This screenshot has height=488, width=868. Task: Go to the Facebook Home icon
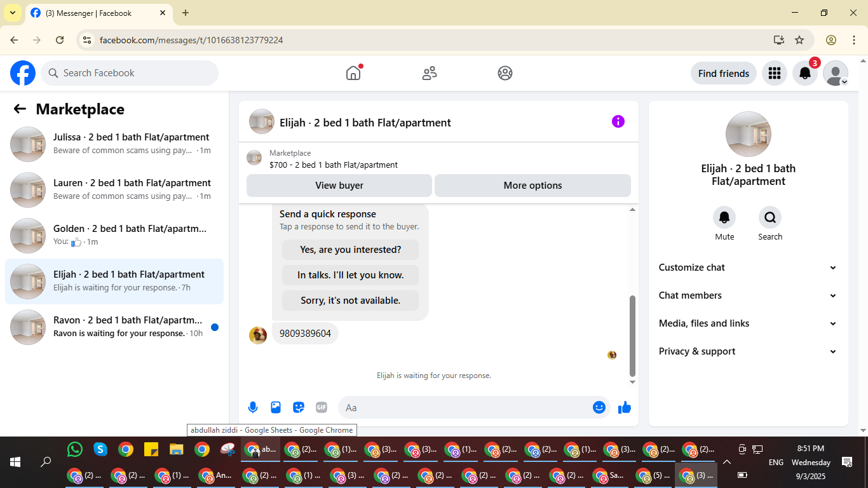click(x=353, y=73)
